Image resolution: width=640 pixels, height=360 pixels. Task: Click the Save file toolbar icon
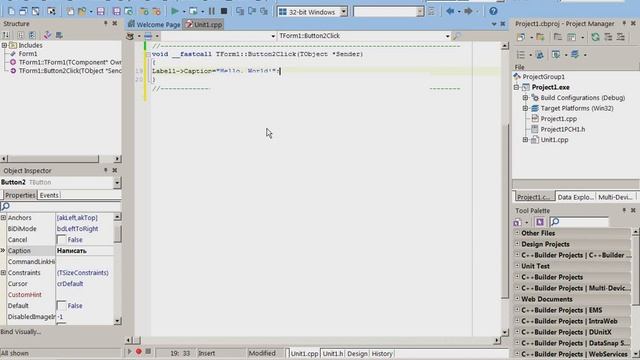[100, 11]
